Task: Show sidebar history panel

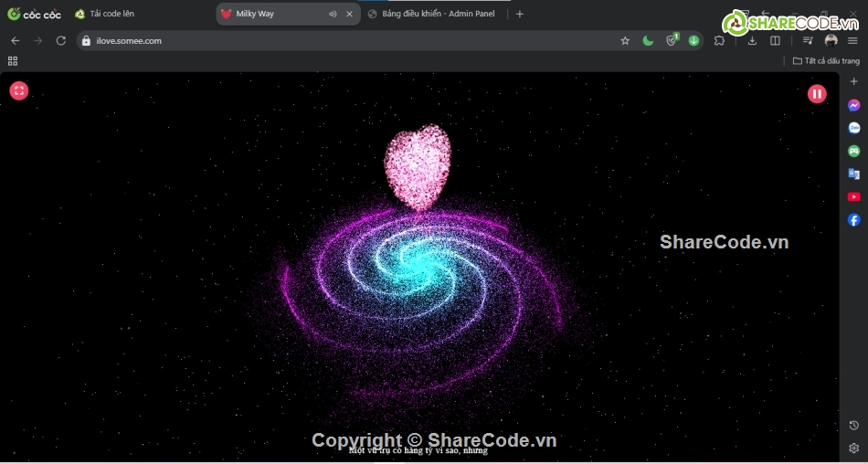Action: 853,426
